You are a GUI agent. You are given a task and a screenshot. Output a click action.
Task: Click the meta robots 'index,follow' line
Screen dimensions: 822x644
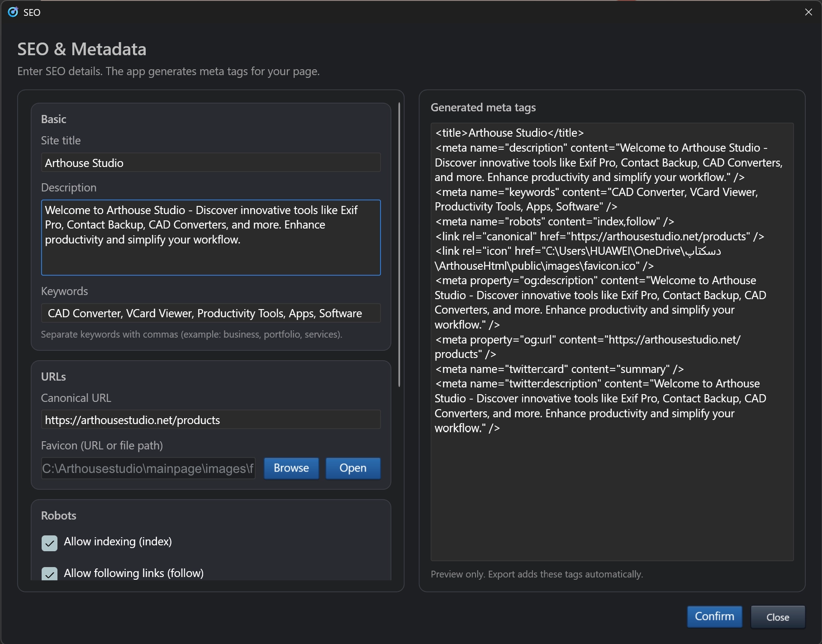point(555,221)
